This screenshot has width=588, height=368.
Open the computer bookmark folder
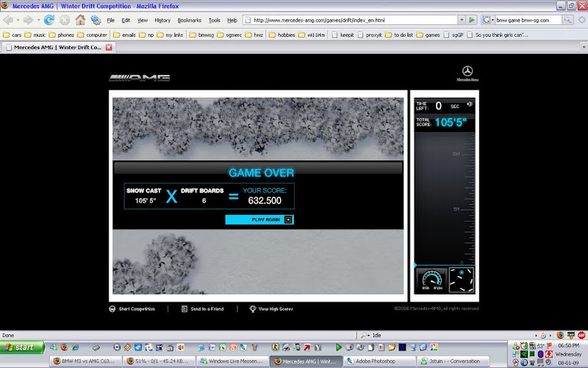click(93, 35)
